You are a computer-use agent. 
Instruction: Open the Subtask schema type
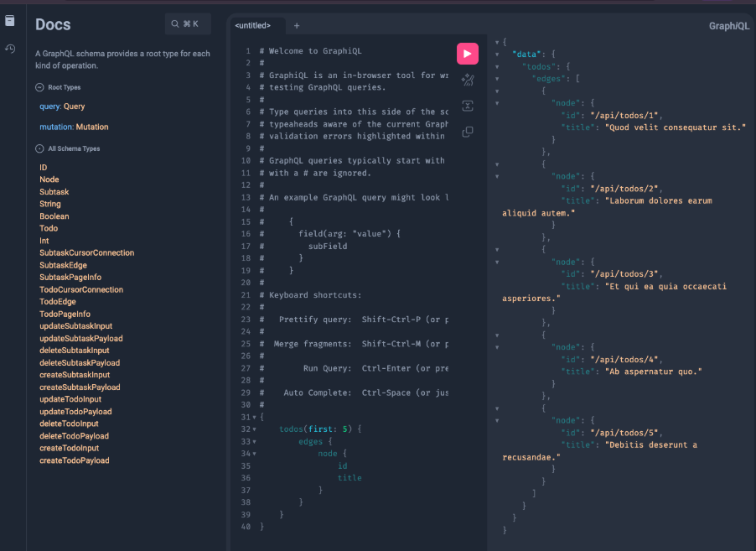pos(54,192)
